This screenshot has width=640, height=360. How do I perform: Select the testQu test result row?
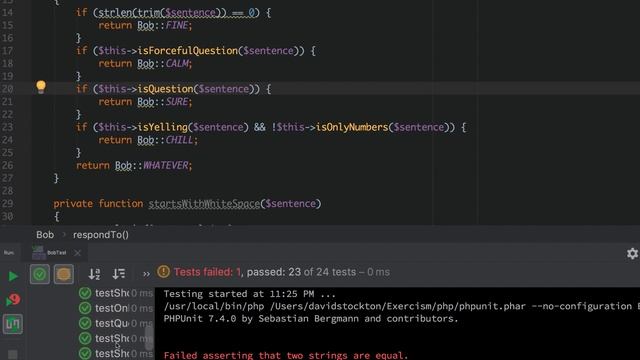point(116,323)
